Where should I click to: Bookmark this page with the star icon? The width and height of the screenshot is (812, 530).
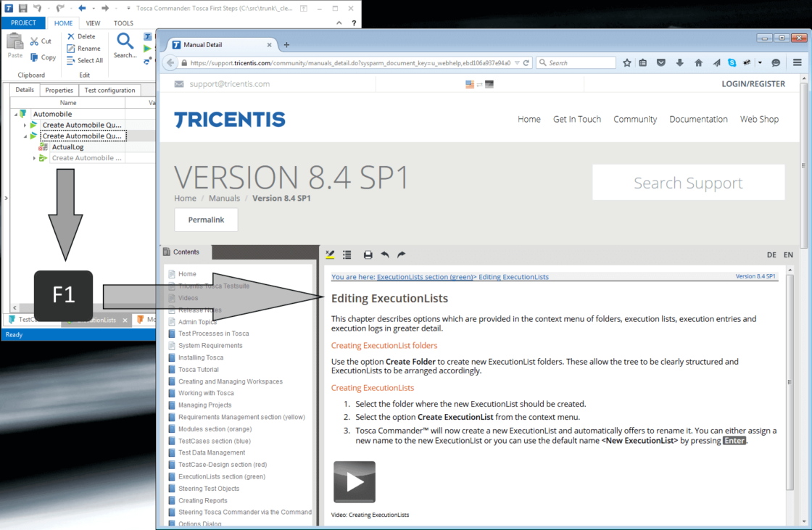[x=627, y=63]
